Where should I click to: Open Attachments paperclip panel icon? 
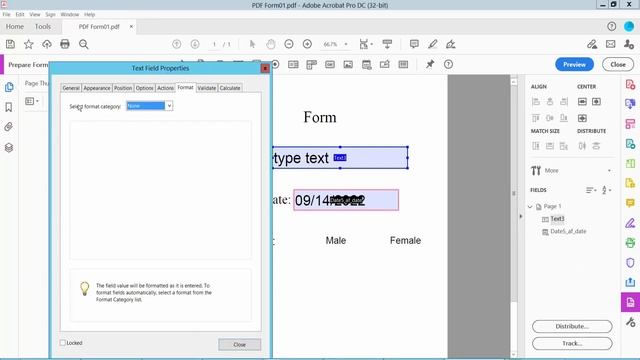coord(9,127)
